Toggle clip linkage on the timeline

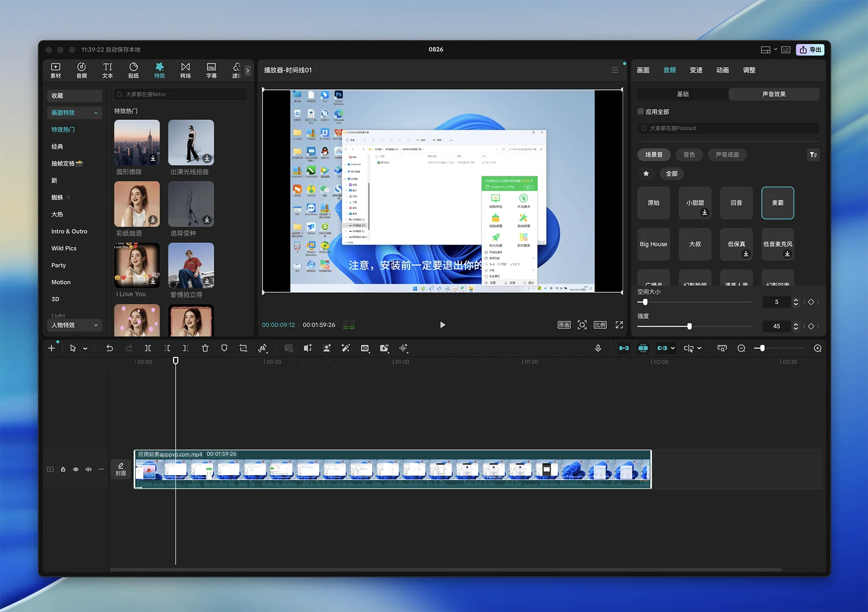(x=662, y=348)
